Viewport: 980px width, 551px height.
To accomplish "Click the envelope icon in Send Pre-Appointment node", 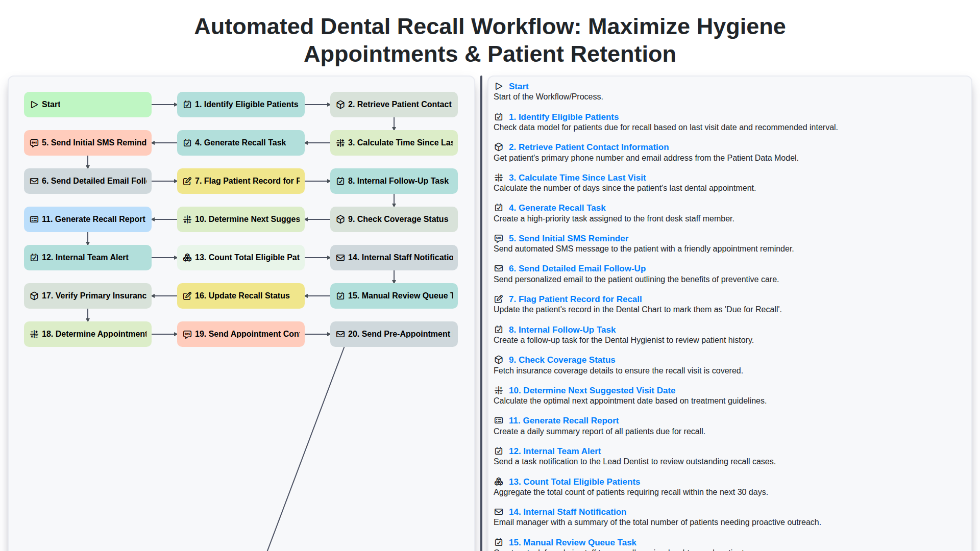I will point(340,334).
